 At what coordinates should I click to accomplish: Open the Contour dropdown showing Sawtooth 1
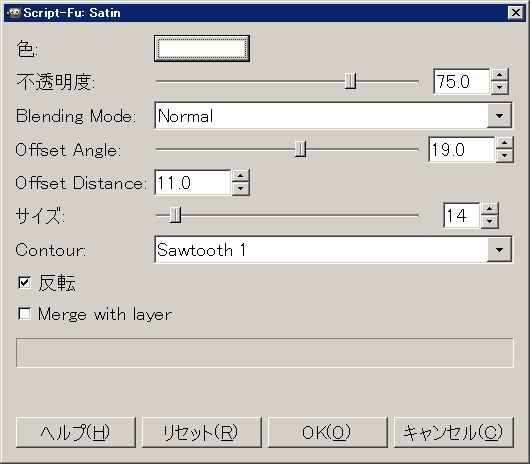click(333, 250)
